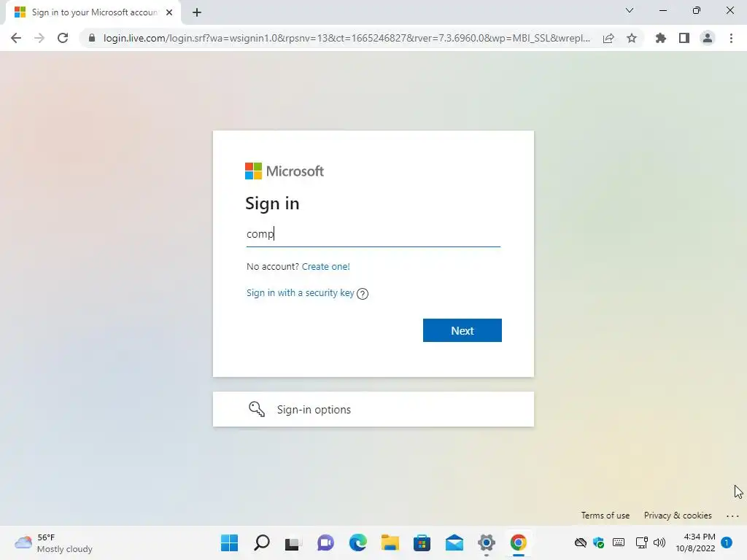Choose Sign in with a security key

300,293
